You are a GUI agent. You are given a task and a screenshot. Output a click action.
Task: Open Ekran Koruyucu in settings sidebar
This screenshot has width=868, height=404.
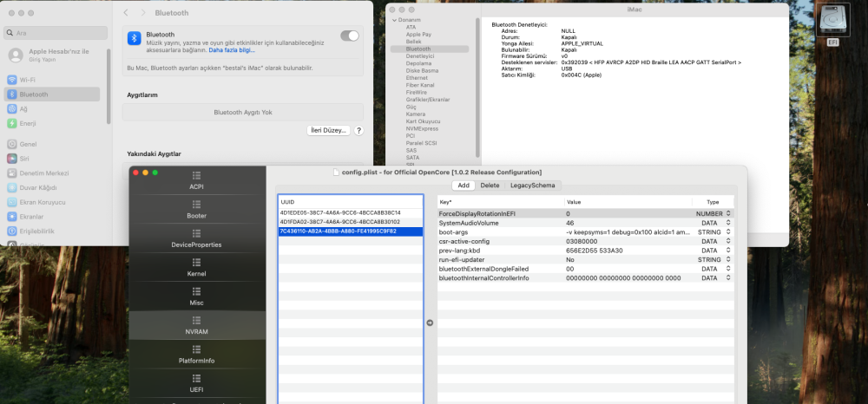(53, 202)
